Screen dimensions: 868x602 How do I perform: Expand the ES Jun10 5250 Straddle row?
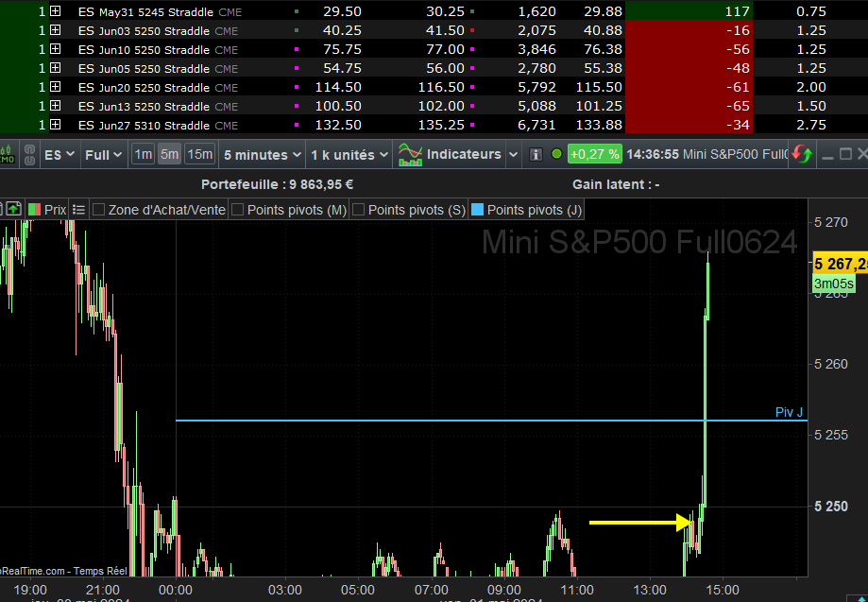[55, 49]
